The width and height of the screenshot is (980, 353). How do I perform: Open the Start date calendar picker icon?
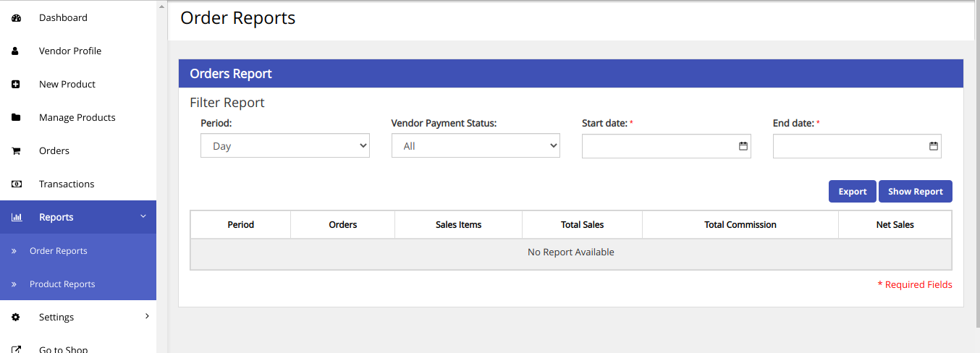[x=743, y=146]
